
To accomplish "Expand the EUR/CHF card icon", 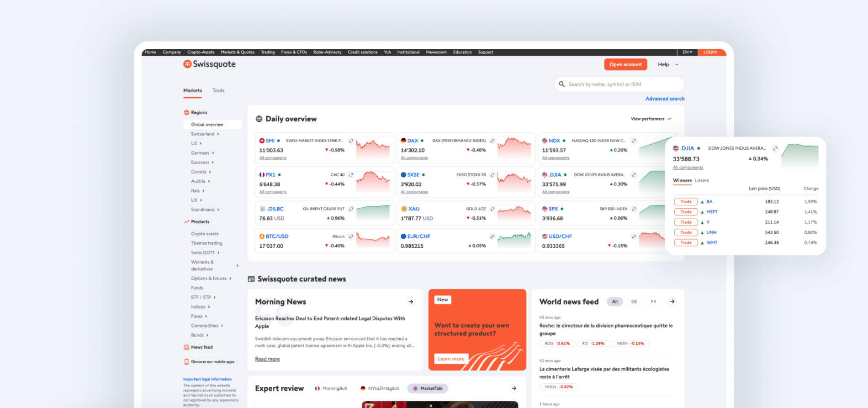I will tap(492, 236).
